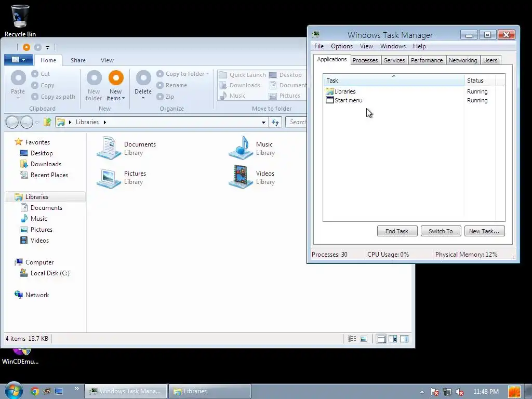Select Copy in the Clipboard group
This screenshot has height=399, width=532.
click(x=43, y=85)
